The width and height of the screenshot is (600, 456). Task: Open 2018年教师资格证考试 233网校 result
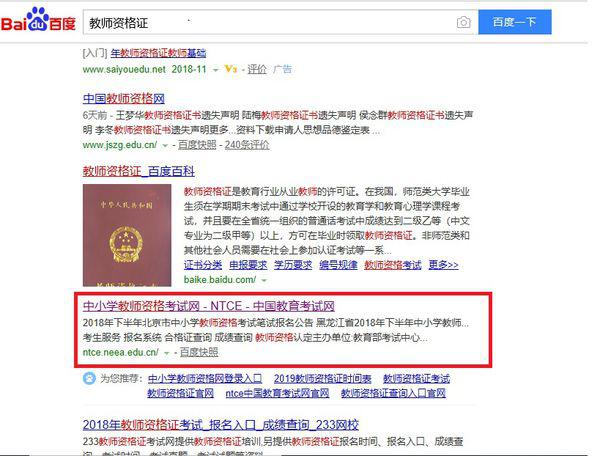point(221,425)
